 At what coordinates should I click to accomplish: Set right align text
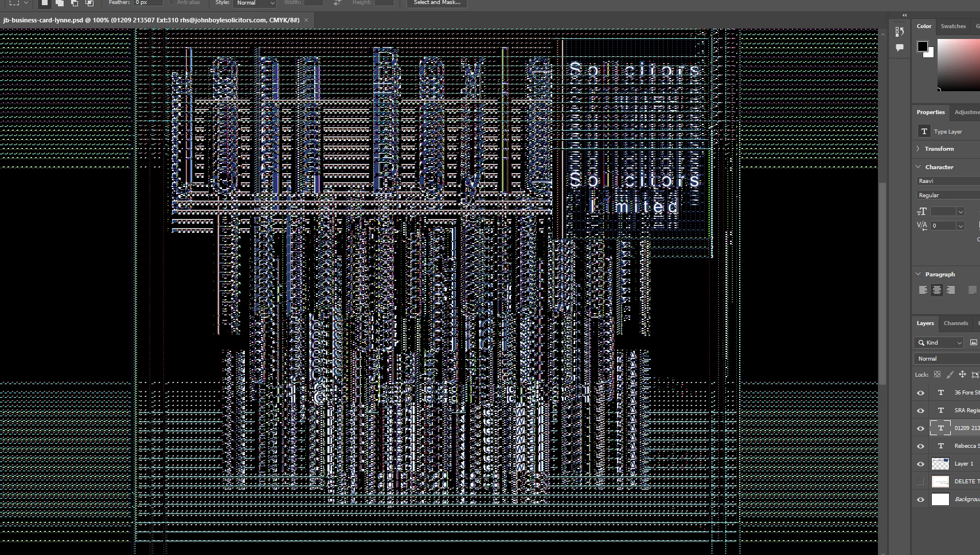[951, 290]
